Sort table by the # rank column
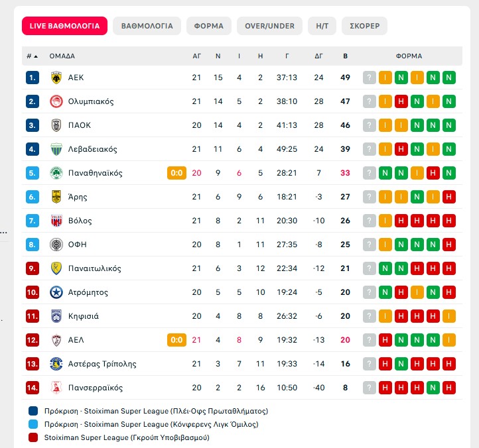The image size is (479, 448). pyautogui.click(x=32, y=56)
